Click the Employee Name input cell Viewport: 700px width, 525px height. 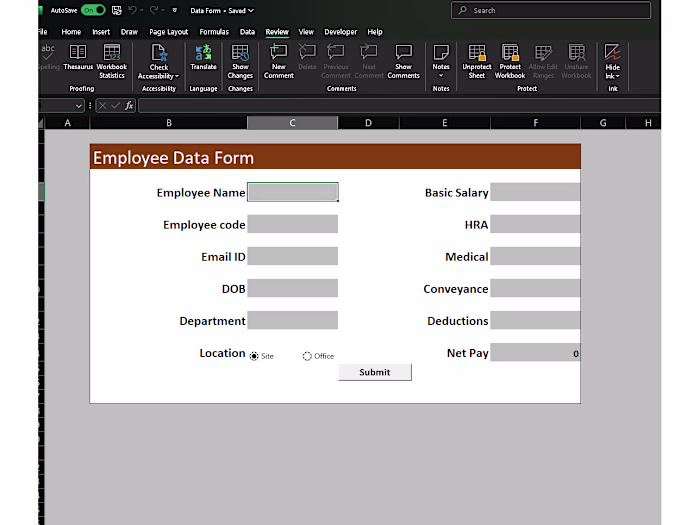tap(292, 192)
